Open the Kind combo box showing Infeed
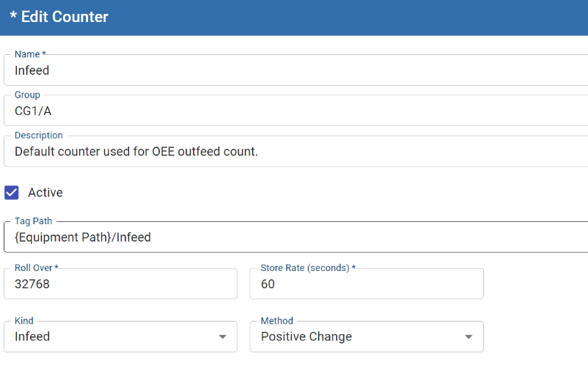Image resolution: width=588 pixels, height=378 pixels. (110, 337)
